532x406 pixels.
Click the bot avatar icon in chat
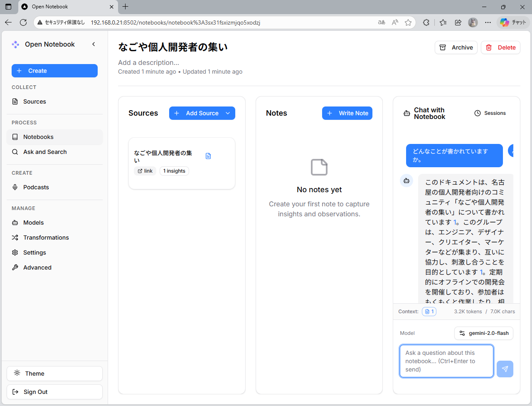(406, 181)
